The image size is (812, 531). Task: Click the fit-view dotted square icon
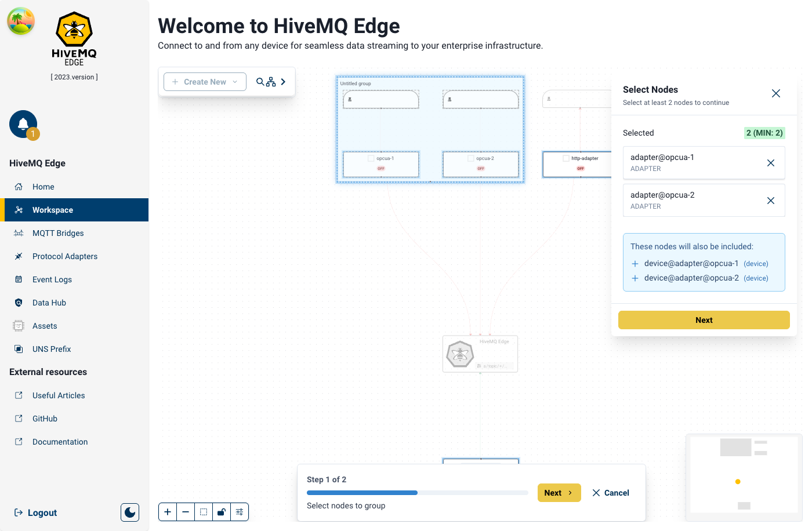pyautogui.click(x=204, y=512)
